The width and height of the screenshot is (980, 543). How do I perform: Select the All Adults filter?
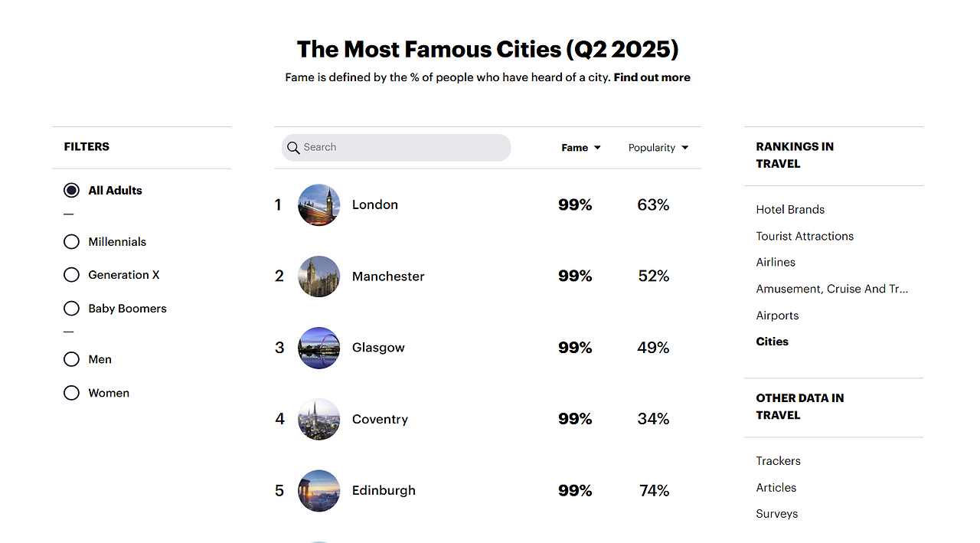click(72, 191)
